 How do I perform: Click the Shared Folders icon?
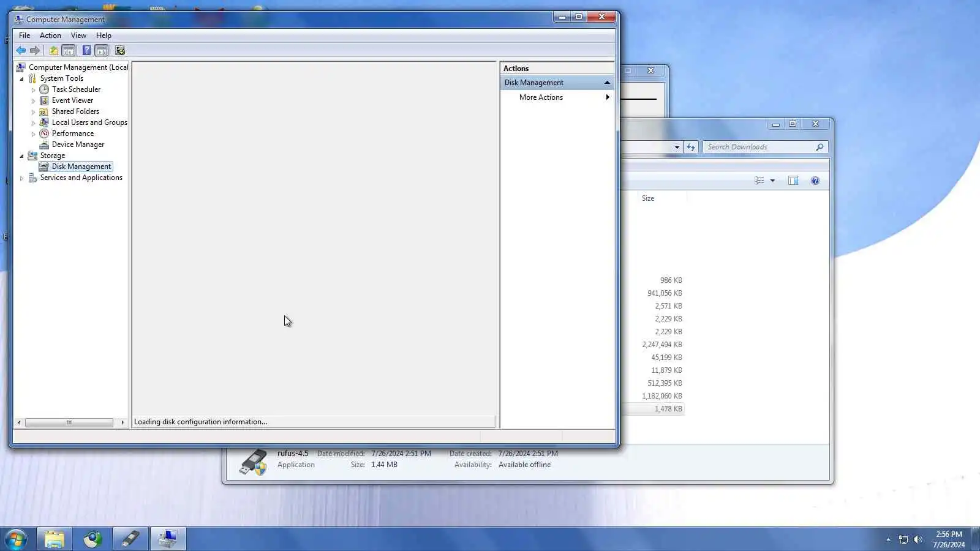[44, 111]
